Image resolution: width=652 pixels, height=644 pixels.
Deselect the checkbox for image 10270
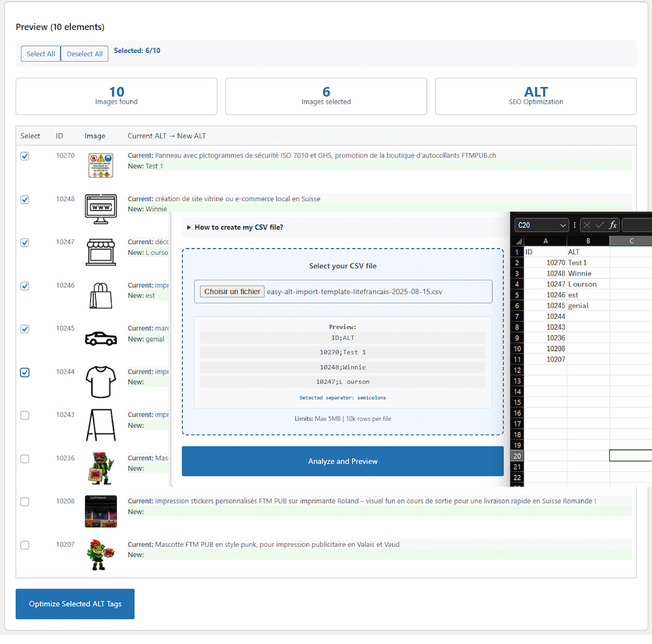[24, 156]
